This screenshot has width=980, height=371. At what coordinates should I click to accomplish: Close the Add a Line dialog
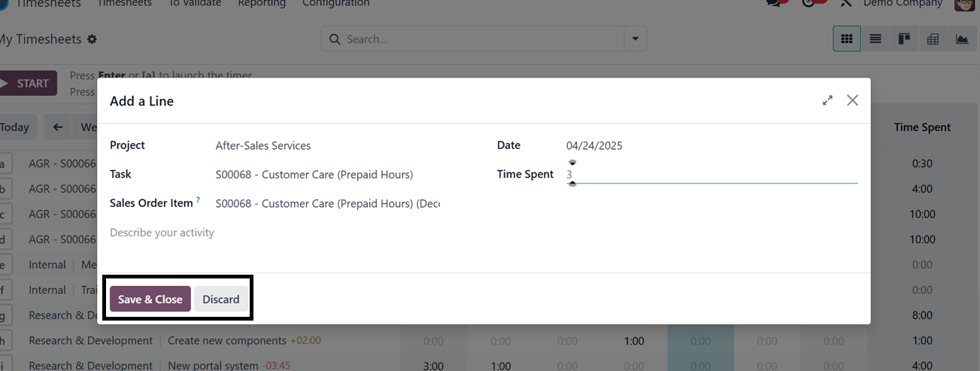[x=852, y=100]
